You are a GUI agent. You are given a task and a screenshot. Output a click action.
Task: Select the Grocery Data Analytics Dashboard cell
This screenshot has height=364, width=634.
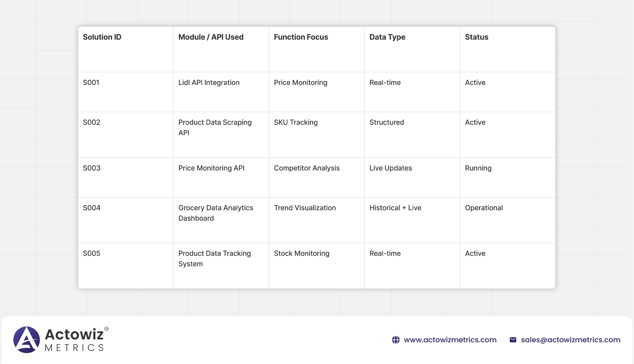pos(215,213)
